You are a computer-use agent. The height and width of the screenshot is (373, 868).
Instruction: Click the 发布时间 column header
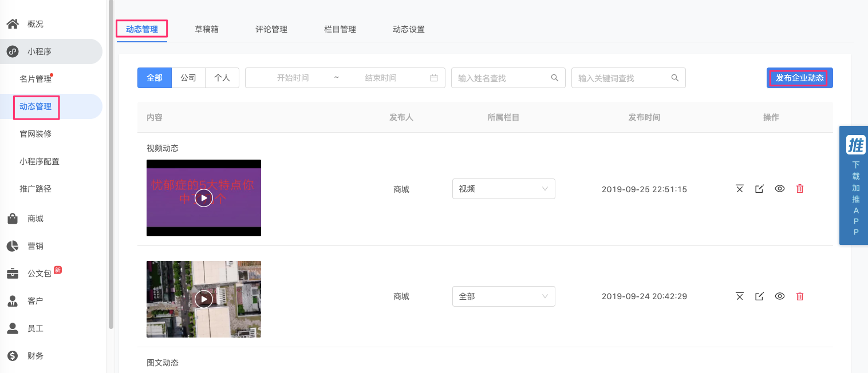pyautogui.click(x=644, y=117)
